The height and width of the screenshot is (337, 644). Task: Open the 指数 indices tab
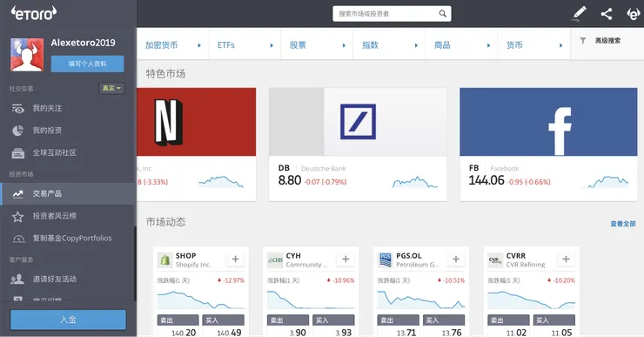click(x=389, y=45)
